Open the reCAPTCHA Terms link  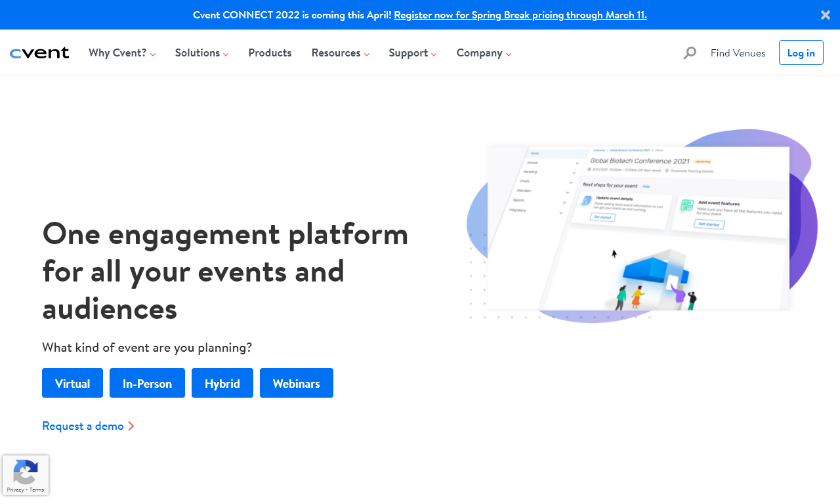click(37, 490)
